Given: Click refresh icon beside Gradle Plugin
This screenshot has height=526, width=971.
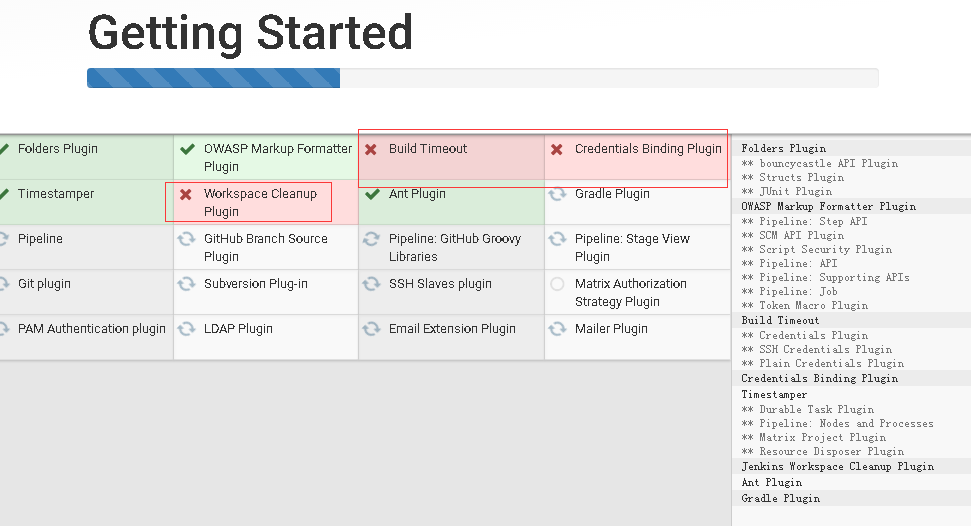Looking at the screenshot, I should point(557,194).
